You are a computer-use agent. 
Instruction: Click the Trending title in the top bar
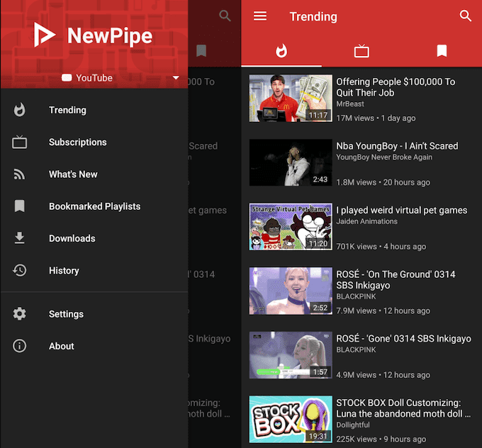313,16
